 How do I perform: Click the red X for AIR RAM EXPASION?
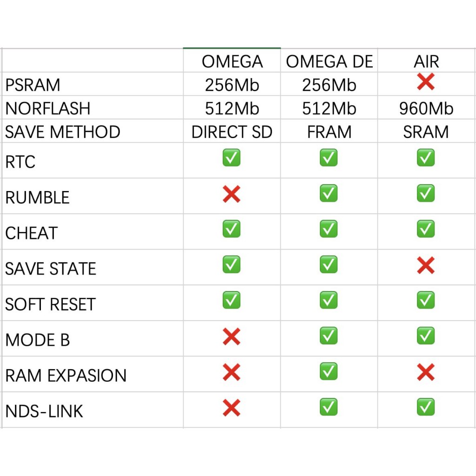click(x=426, y=372)
